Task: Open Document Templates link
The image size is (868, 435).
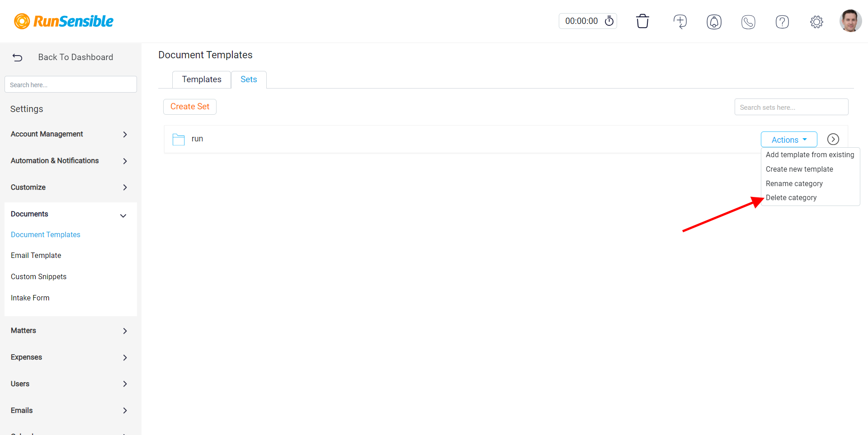Action: (x=46, y=235)
